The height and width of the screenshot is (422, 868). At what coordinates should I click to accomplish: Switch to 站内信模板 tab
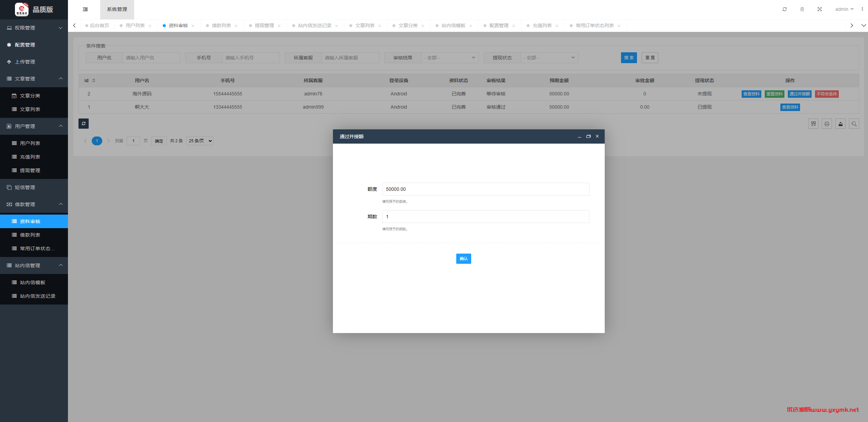(x=454, y=25)
